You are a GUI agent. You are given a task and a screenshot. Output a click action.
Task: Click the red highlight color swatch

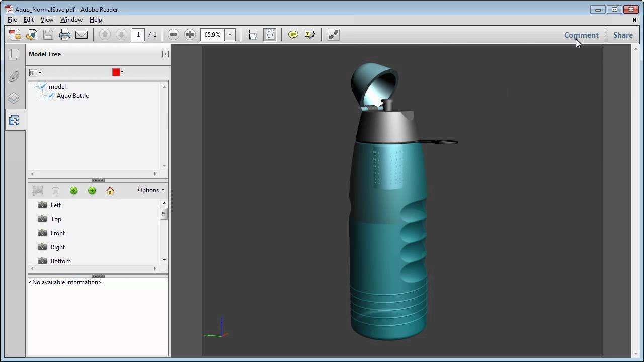pos(116,72)
